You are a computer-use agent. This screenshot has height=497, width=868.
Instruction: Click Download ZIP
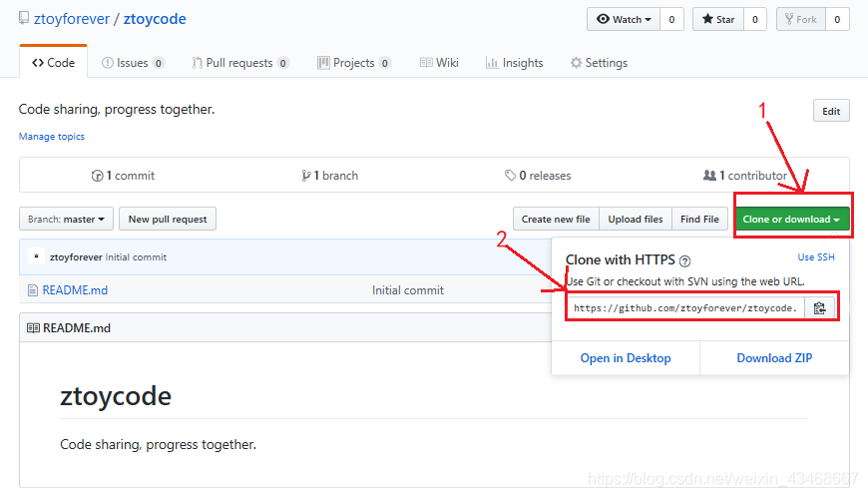[x=774, y=358]
